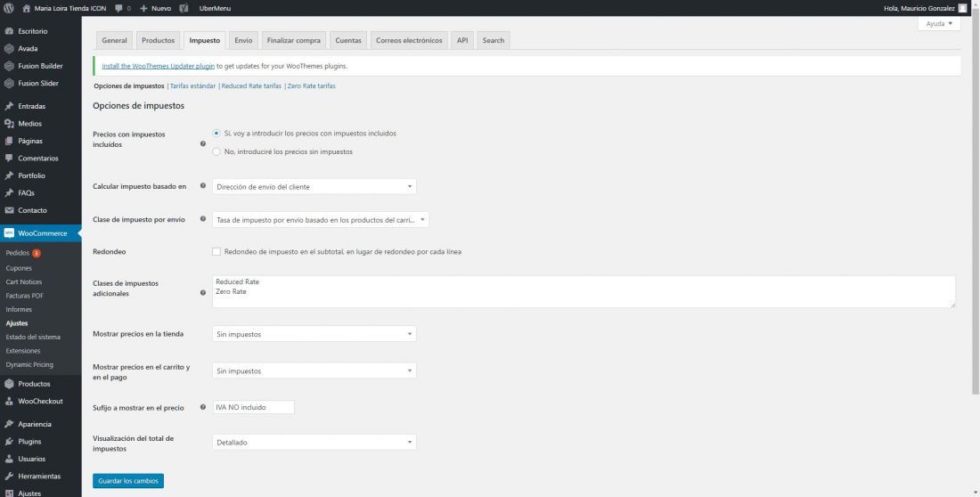Open comments bubble icon in admin bar
Screen dimensions: 980x497
[x=118, y=8]
